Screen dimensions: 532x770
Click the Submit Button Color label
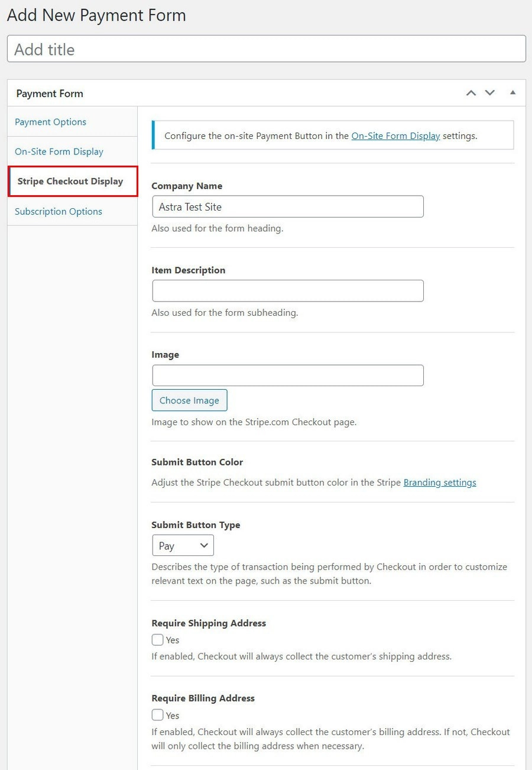coord(197,462)
